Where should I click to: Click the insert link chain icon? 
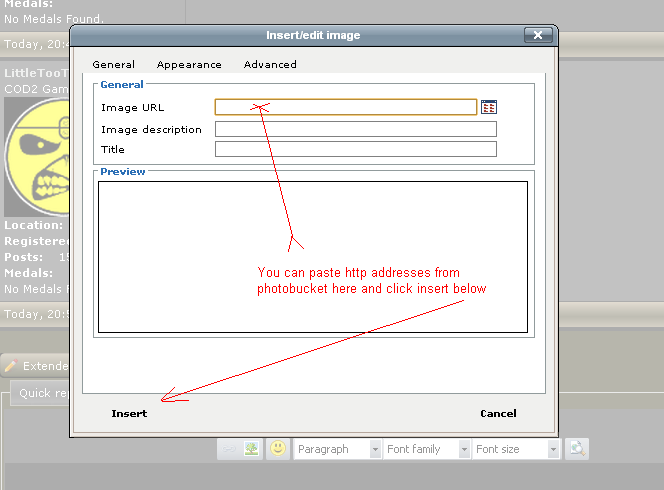pyautogui.click(x=229, y=448)
